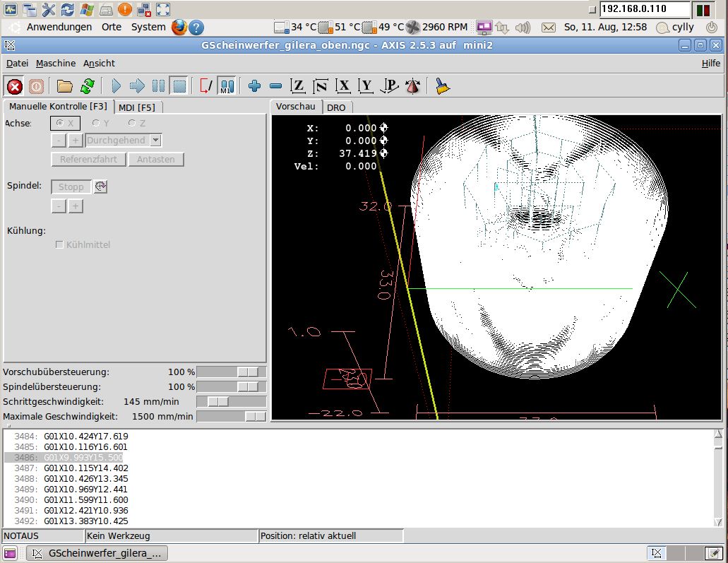Run the program with the play icon

116,86
